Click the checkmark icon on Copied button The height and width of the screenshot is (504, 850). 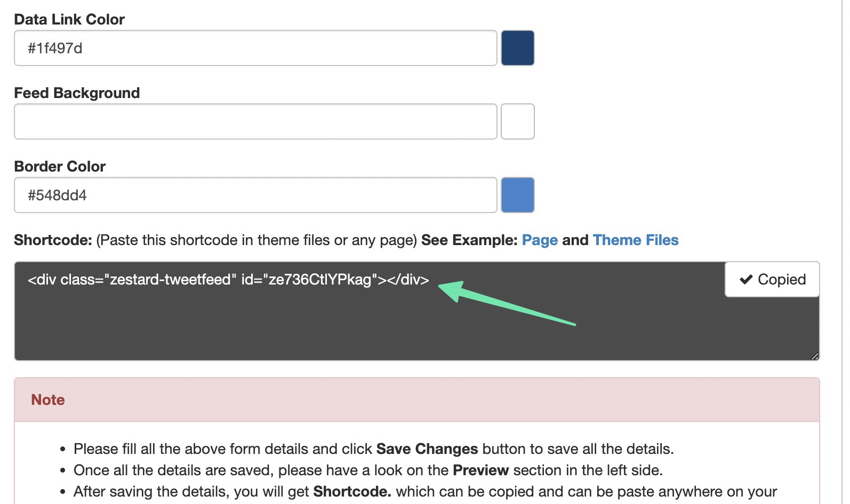tap(746, 280)
